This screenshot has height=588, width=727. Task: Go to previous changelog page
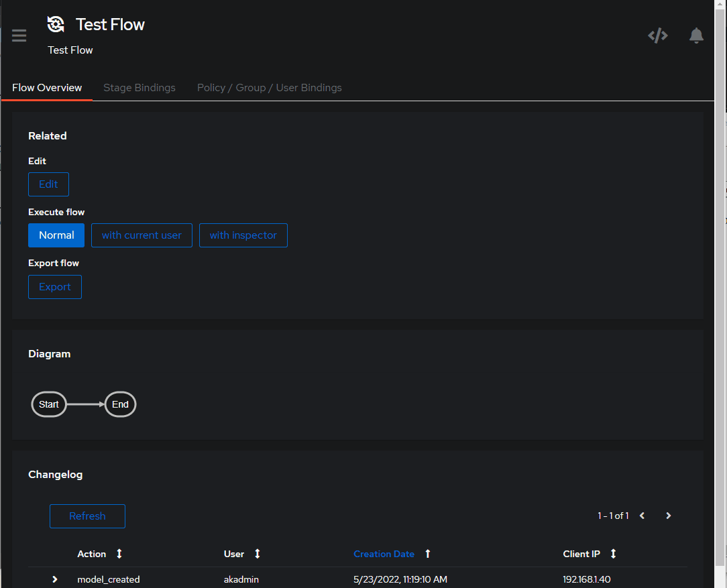[x=642, y=516]
